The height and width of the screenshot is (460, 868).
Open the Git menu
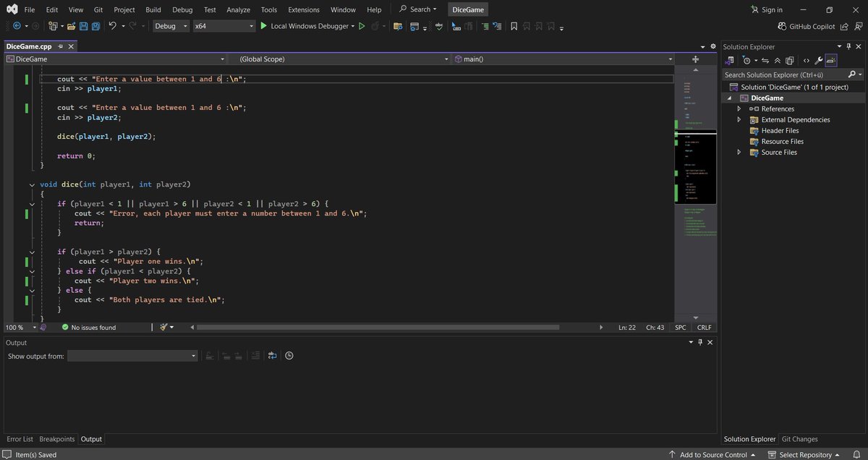[x=98, y=10]
